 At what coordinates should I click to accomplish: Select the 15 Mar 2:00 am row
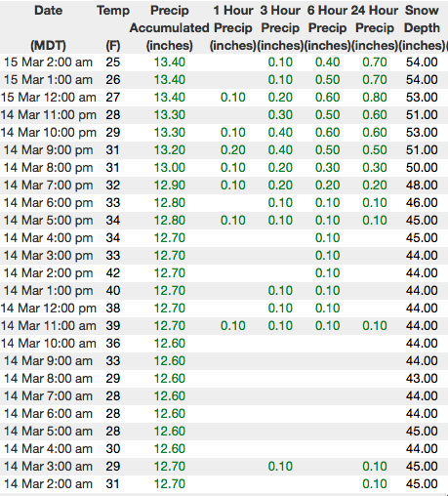pyautogui.click(x=224, y=62)
